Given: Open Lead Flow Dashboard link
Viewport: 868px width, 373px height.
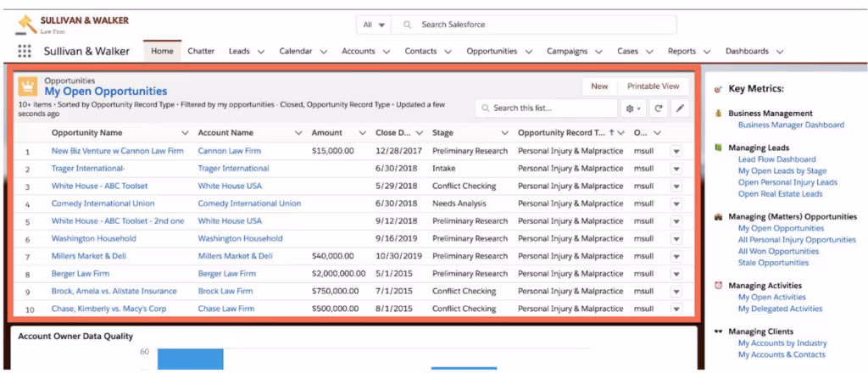Looking at the screenshot, I should (776, 159).
